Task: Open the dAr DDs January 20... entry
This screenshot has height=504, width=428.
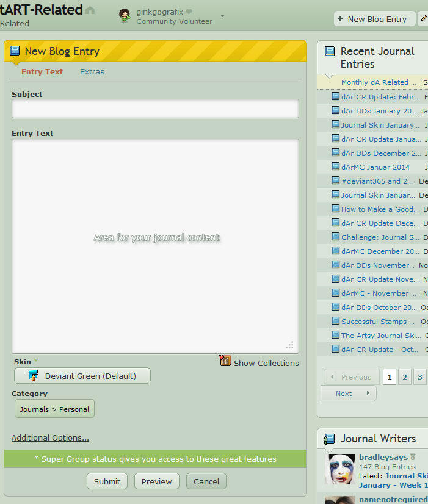Action: pos(379,111)
